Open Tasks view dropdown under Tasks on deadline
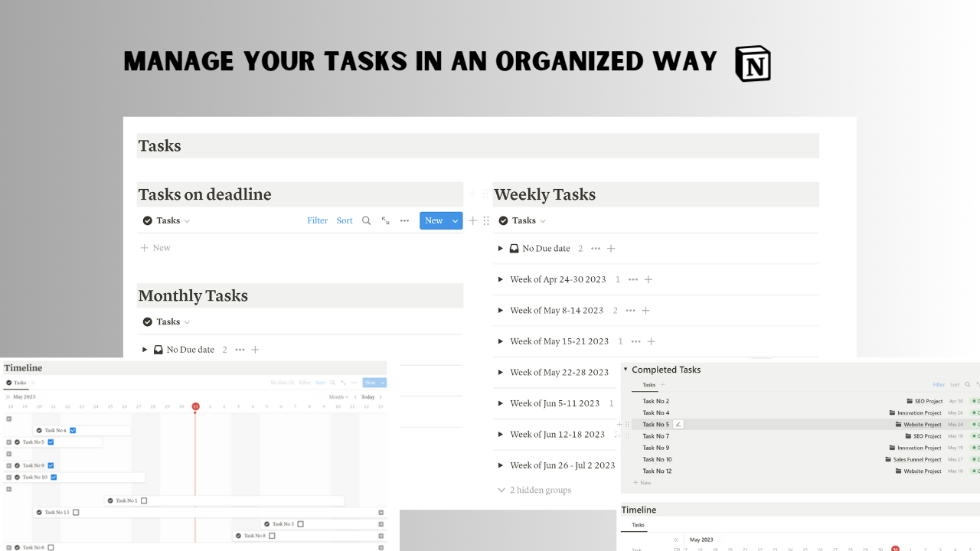The image size is (980, 551). coord(166,220)
